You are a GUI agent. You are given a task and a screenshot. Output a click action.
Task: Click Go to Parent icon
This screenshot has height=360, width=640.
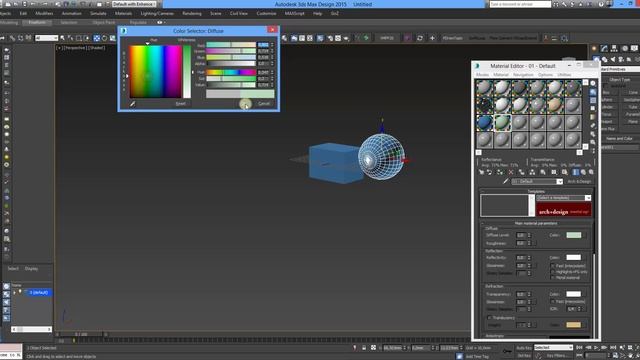[583, 172]
